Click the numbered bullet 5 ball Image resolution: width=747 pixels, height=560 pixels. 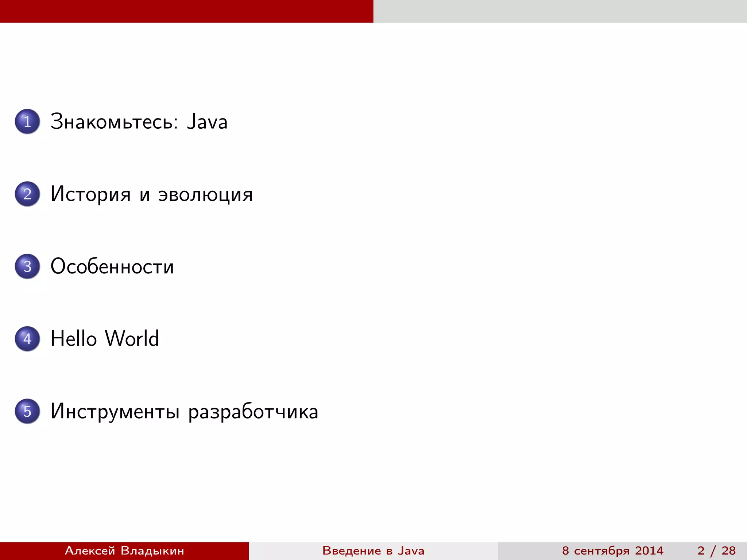[x=27, y=411]
